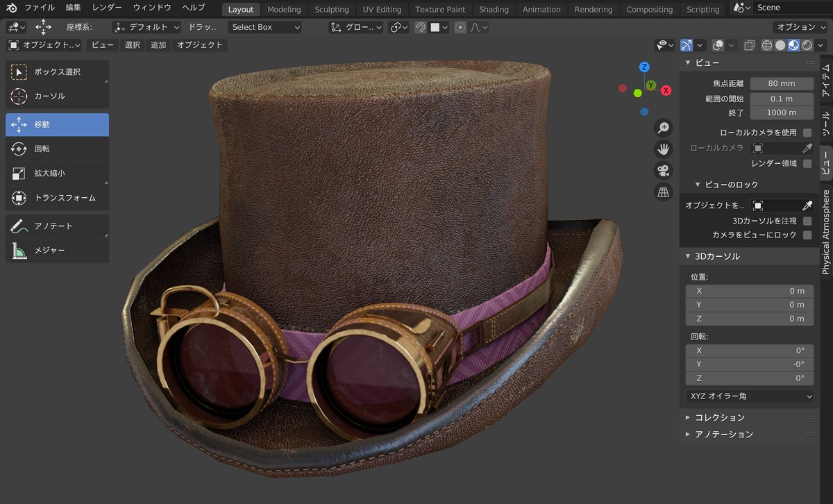This screenshot has height=504, width=833.
Task: Select the Scale (拡大縮小) tool
Action: click(58, 174)
